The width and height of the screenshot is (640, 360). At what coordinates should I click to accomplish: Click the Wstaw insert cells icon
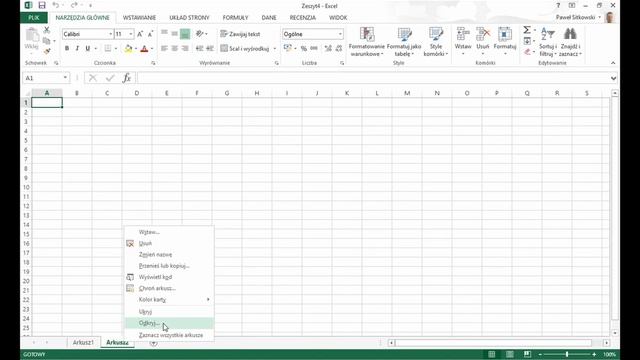(463, 34)
